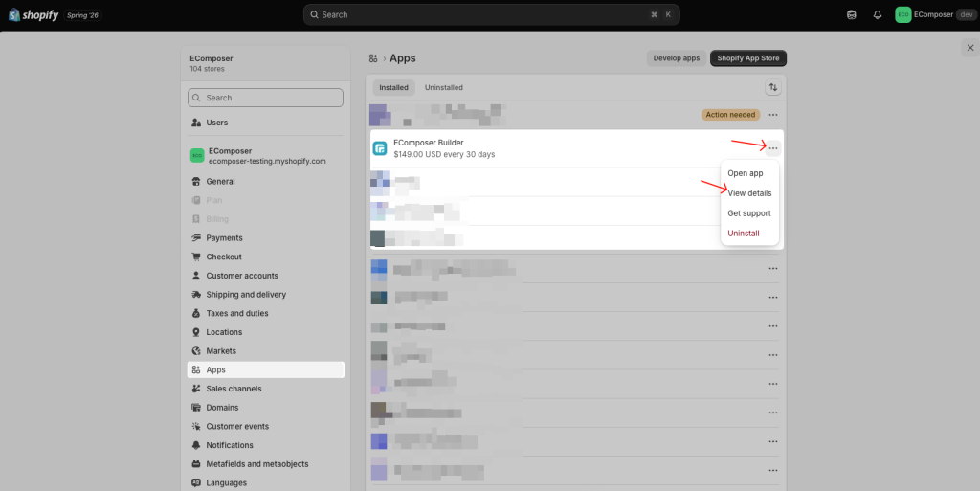Click the settings sidebar Search field
The width and height of the screenshot is (980, 491).
(x=265, y=98)
